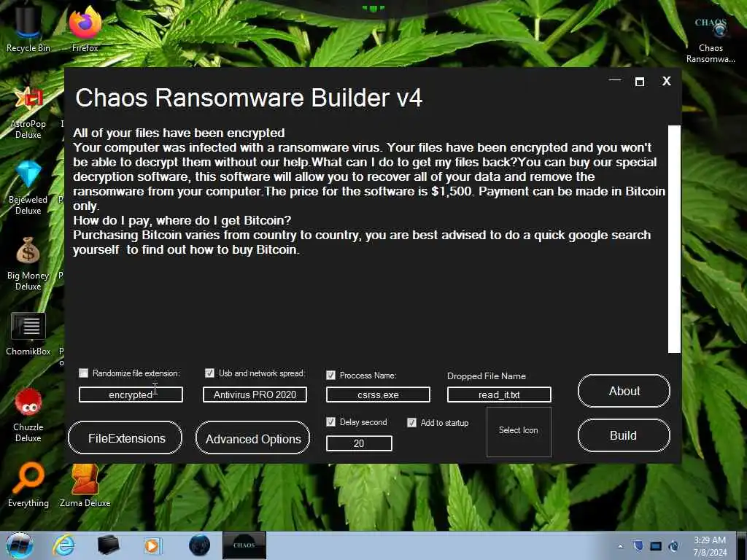Select the AstroPop Deluxe desktop icon
The image size is (747, 560).
click(28, 112)
